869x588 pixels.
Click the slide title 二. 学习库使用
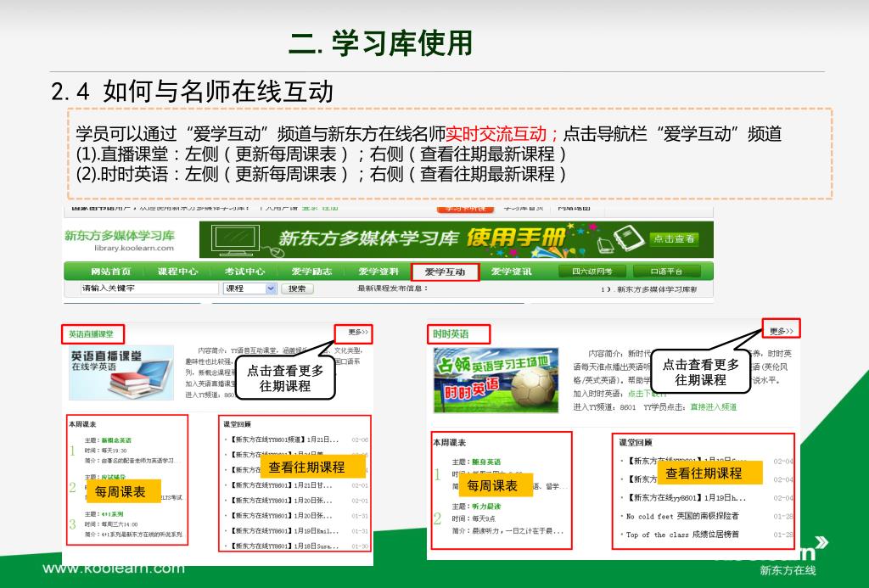point(381,43)
